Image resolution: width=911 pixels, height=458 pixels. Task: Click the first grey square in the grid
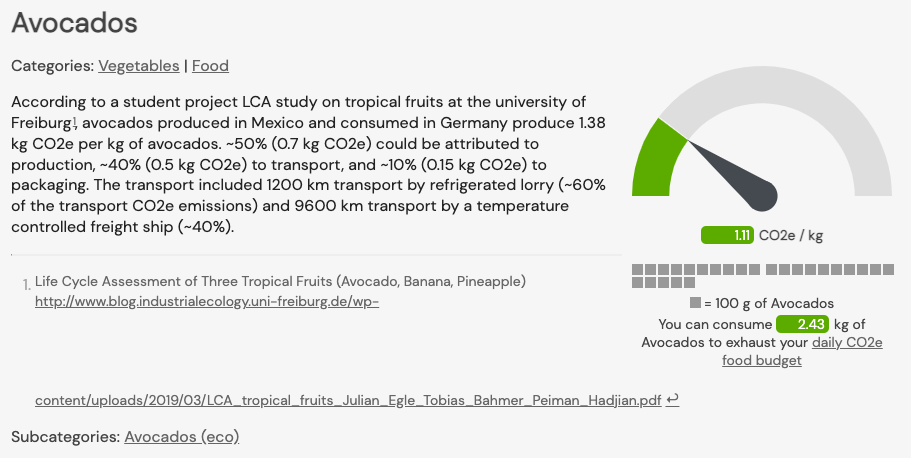637,270
